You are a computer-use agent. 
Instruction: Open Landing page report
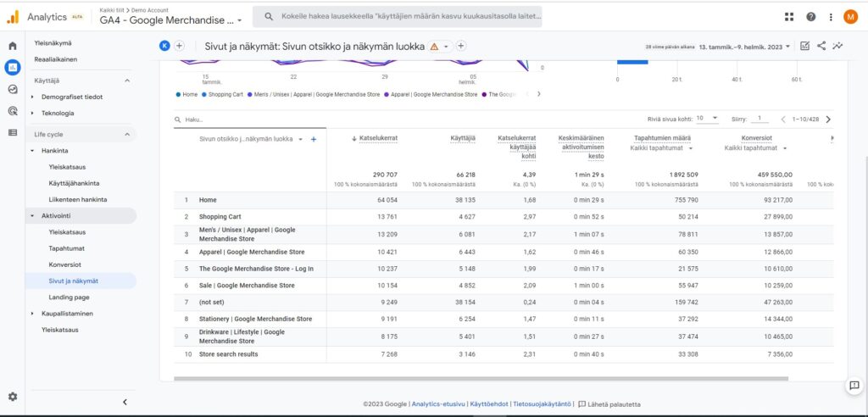tap(69, 297)
